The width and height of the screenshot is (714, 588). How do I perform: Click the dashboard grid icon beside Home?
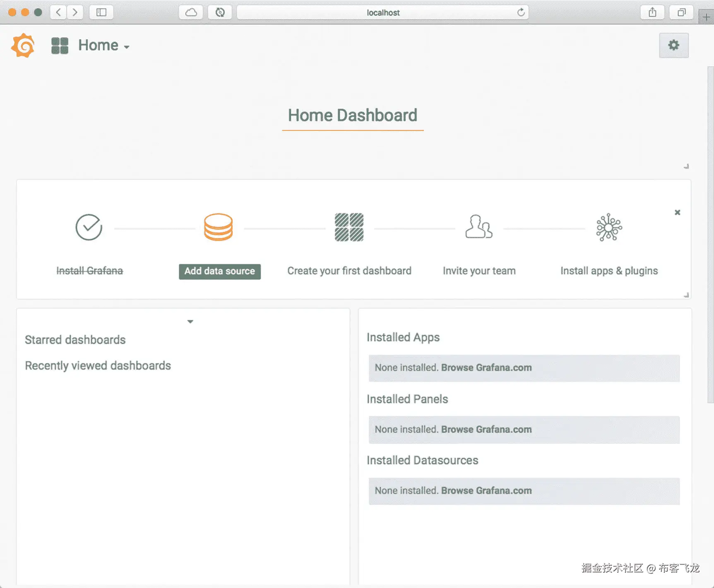click(60, 46)
